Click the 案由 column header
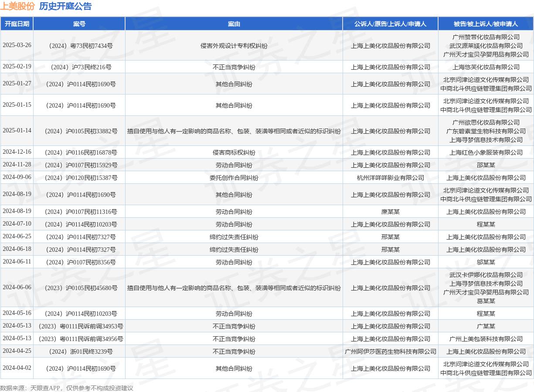The height and width of the screenshot is (392, 534). coord(234,24)
